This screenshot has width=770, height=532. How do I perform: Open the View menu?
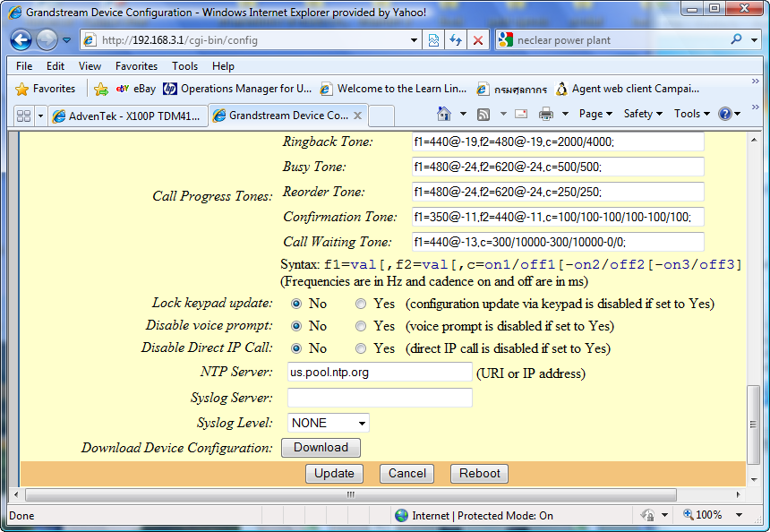pos(90,65)
